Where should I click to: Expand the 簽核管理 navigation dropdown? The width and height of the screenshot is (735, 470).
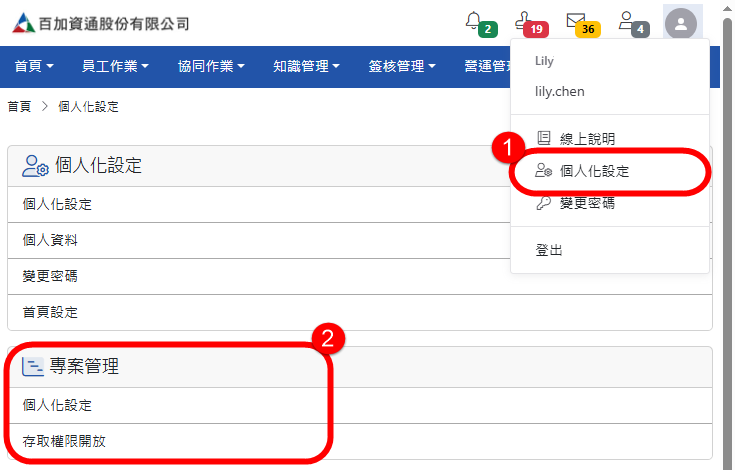coord(402,66)
